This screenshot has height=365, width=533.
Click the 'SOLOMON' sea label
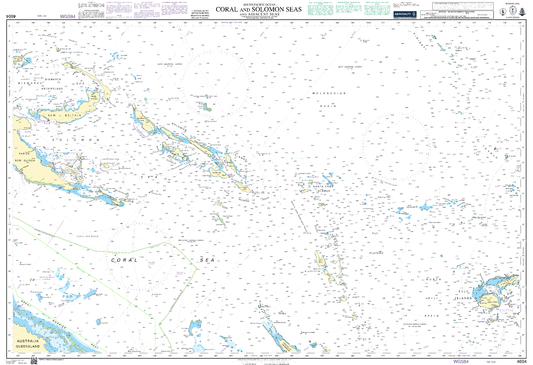(76, 140)
